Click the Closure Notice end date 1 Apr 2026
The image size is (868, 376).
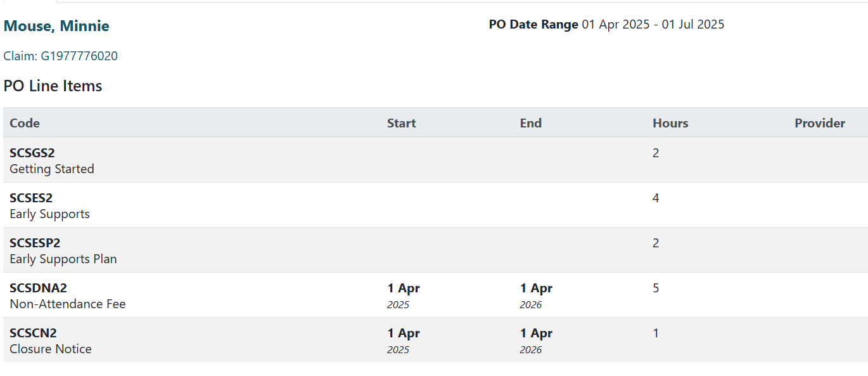click(537, 340)
